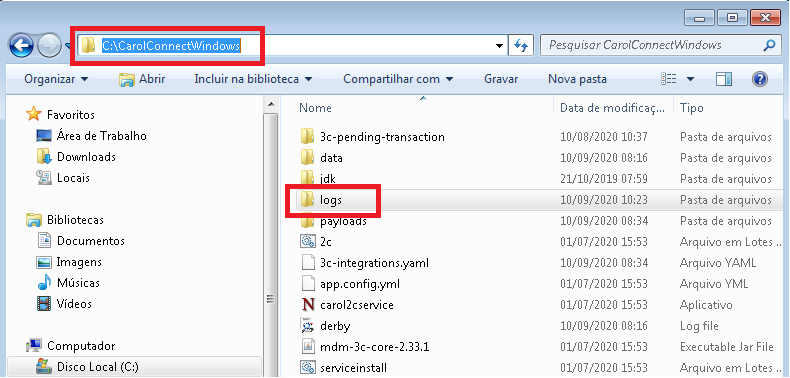
Task: Click the Arquivo YAML type cell
Action: pyautogui.click(x=717, y=263)
